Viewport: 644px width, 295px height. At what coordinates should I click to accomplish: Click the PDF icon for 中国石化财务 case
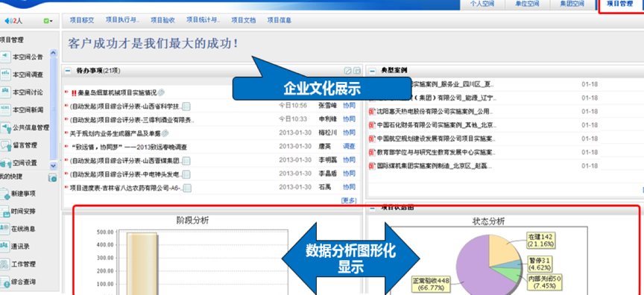coord(373,124)
